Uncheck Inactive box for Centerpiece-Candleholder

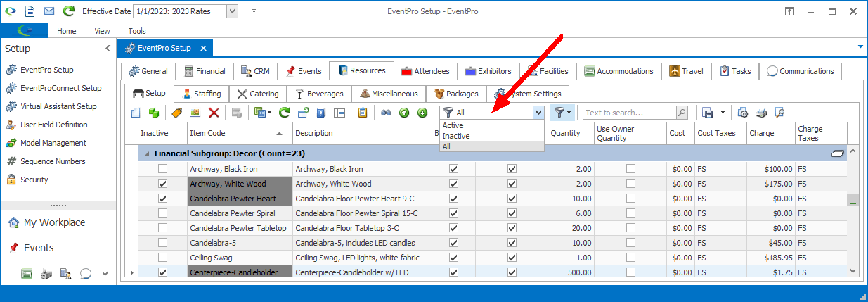[x=163, y=272]
